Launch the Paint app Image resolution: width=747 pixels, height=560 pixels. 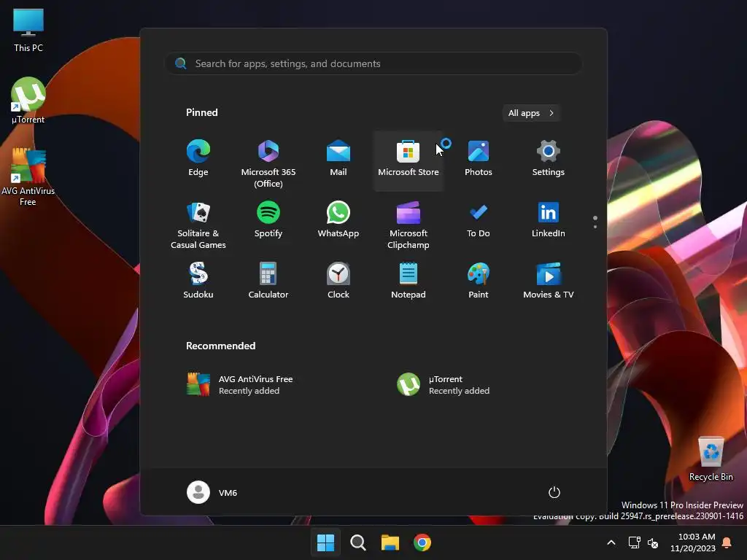(479, 281)
